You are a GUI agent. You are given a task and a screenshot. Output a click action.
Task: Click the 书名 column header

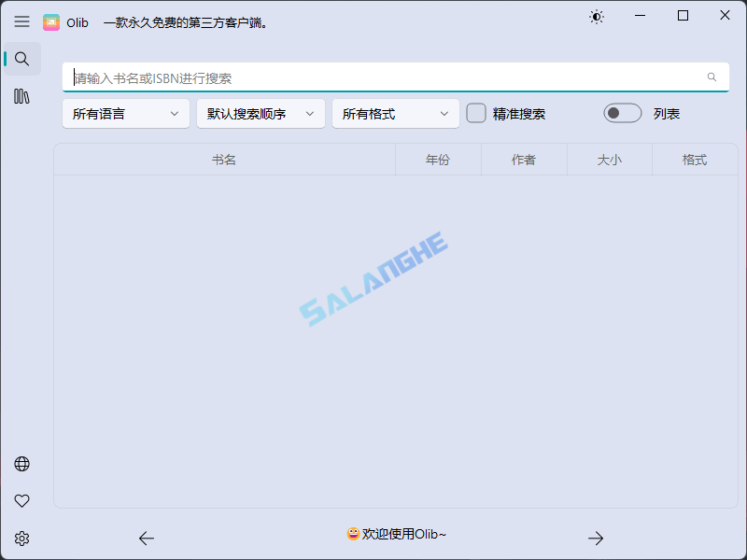tap(224, 160)
